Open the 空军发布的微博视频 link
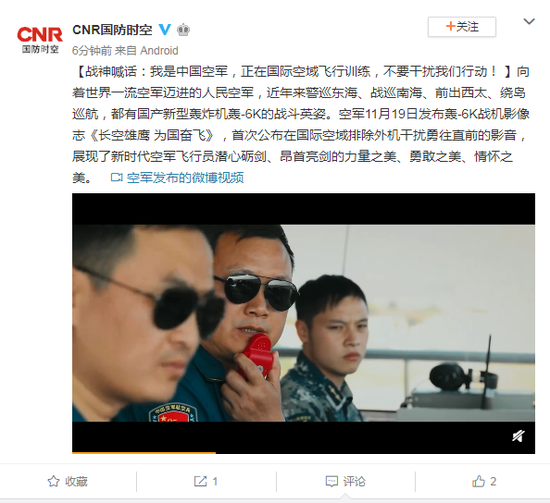Image resolution: width=550 pixels, height=503 pixels. pos(185,178)
